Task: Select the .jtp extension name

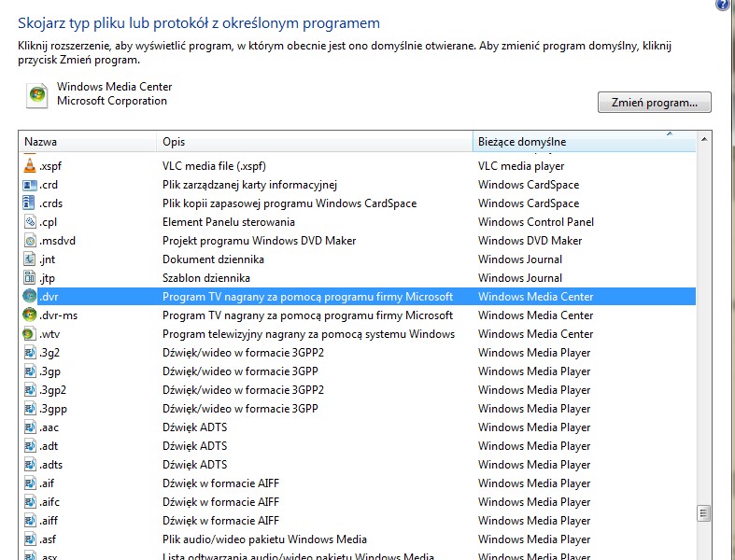Action: pos(47,278)
